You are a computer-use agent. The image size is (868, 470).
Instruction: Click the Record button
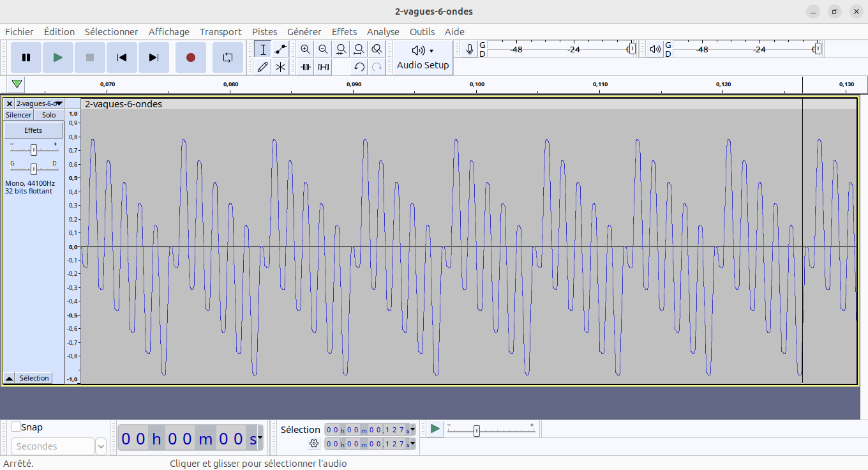click(190, 57)
